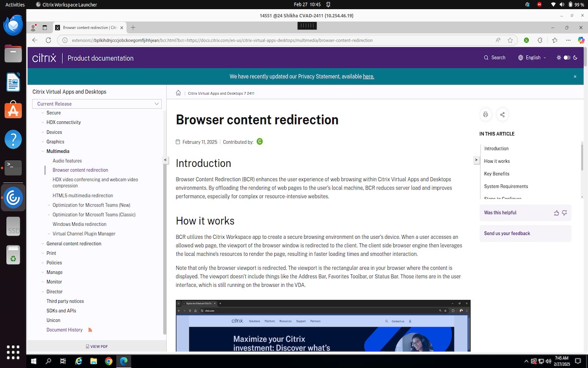Open the Search in the Citrix header
The image size is (588, 368).
494,57
